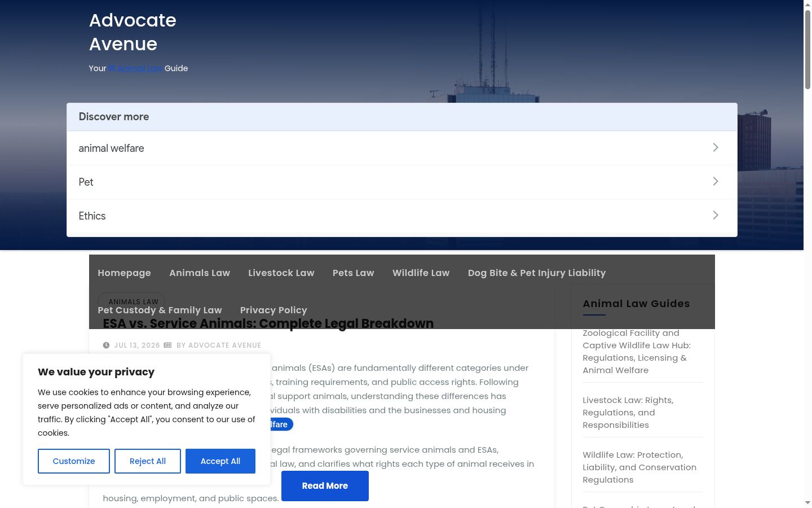Image resolution: width=812 pixels, height=508 pixels.
Task: Click the clock icon beside Jul 13 date
Action: coord(106,345)
